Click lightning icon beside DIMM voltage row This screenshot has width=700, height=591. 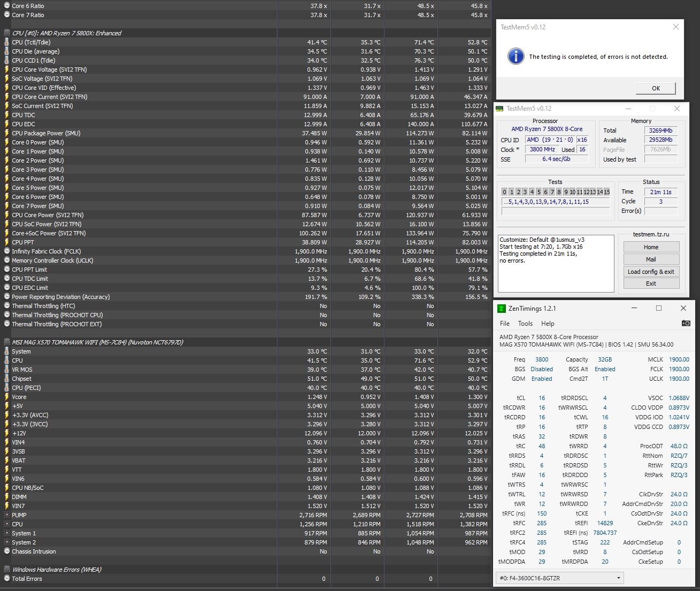[6, 497]
